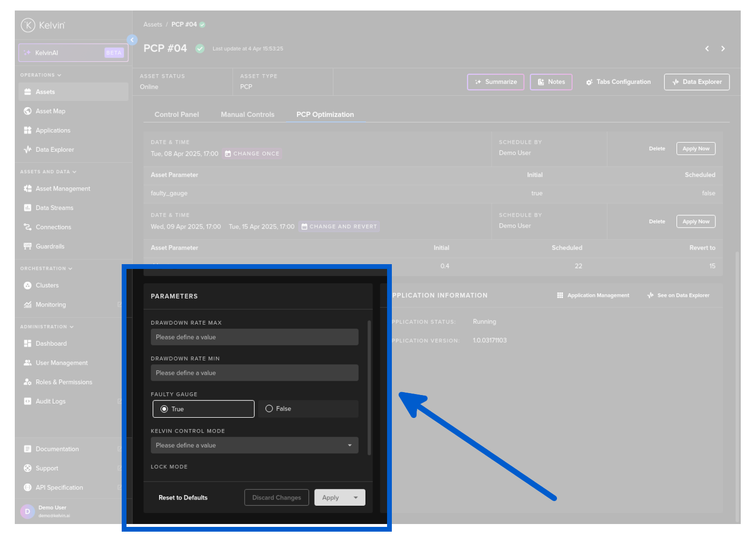Open Clusters under Orchestration
This screenshot has width=756, height=535.
pos(47,285)
